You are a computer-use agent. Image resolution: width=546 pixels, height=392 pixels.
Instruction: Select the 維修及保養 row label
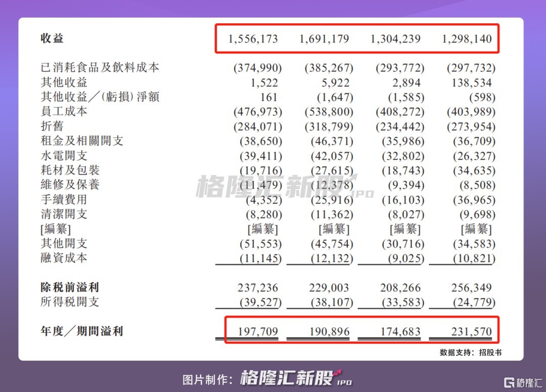[x=70, y=184]
